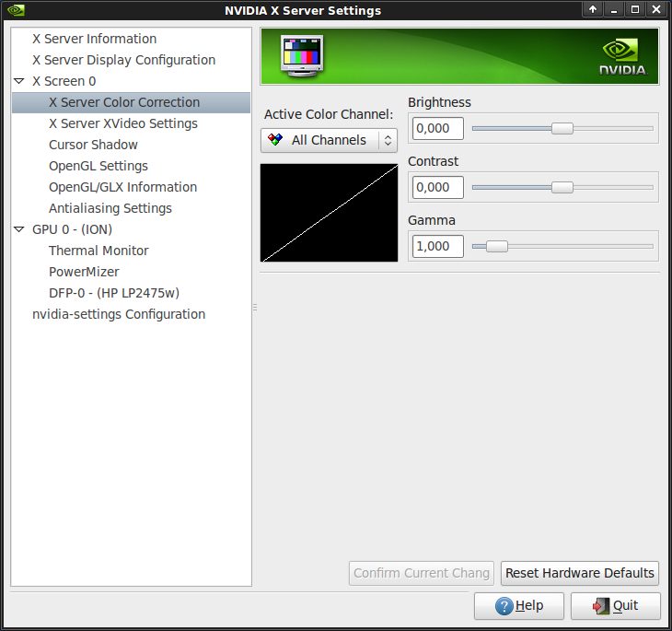The width and height of the screenshot is (672, 631).
Task: Click the Gamma value field
Action: tap(438, 246)
